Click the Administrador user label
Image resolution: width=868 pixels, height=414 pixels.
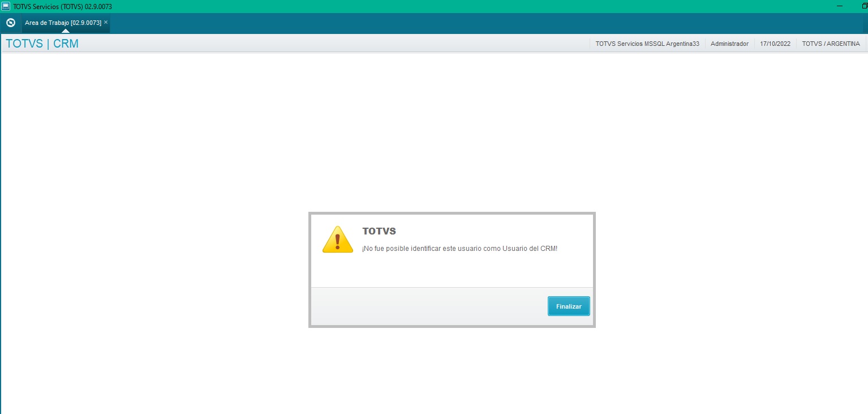[729, 44]
